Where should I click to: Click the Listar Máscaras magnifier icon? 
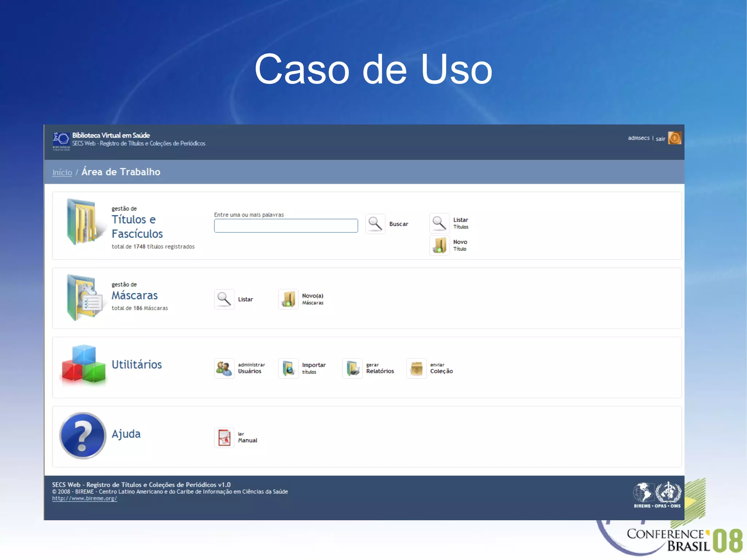click(224, 299)
